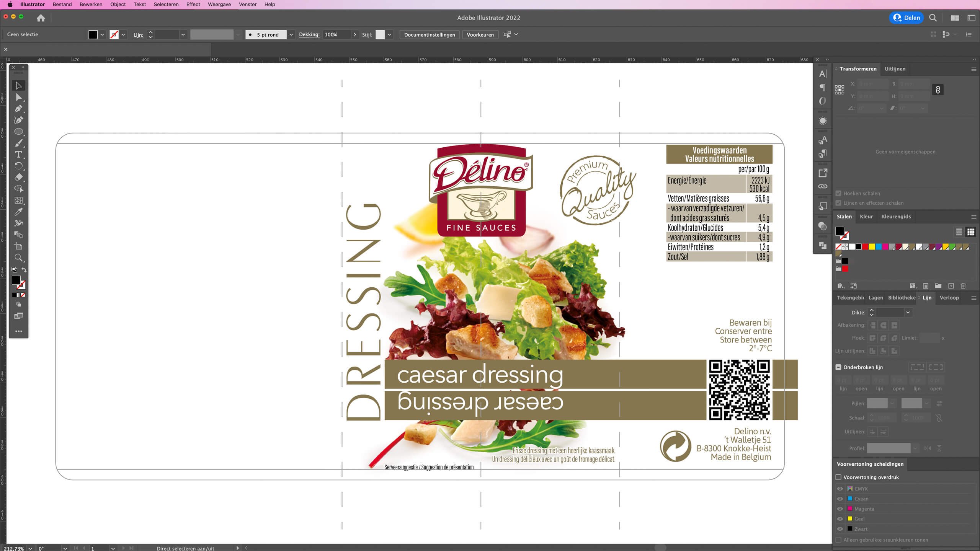Click the Delen share button

coord(906,18)
